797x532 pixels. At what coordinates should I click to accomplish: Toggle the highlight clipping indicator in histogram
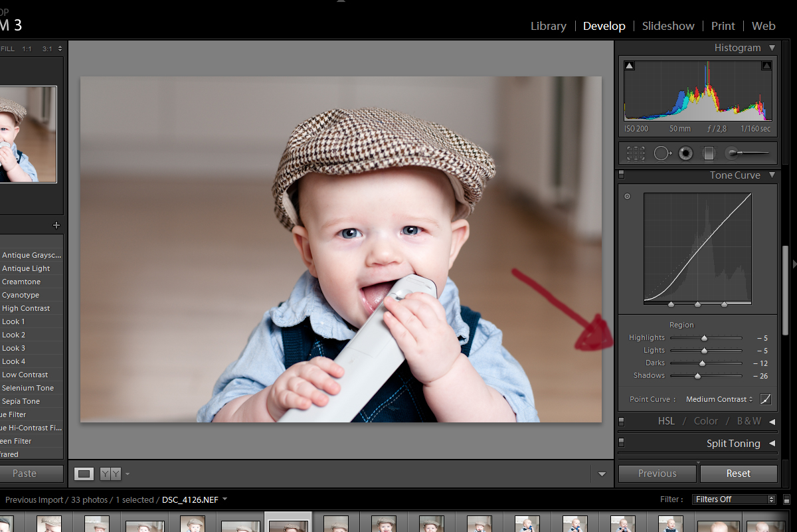[x=766, y=65]
